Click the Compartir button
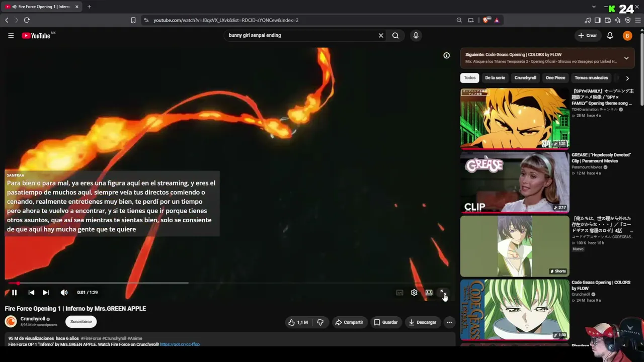This screenshot has height=362, width=644. point(349,322)
